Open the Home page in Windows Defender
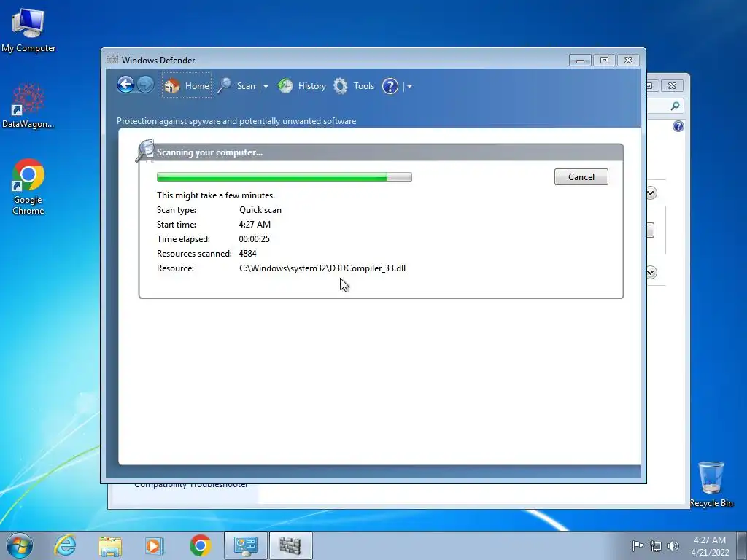The width and height of the screenshot is (747, 560). tap(186, 86)
